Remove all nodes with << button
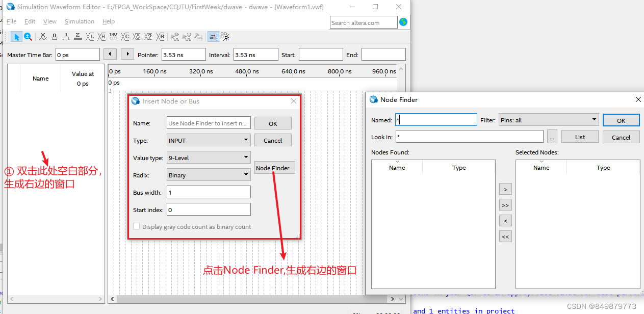This screenshot has width=644, height=314. click(x=505, y=237)
